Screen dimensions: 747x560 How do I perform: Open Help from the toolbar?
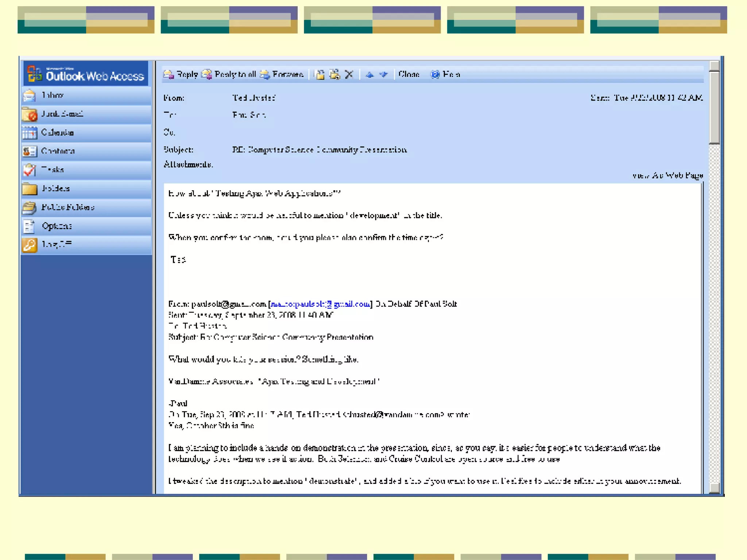[445, 74]
